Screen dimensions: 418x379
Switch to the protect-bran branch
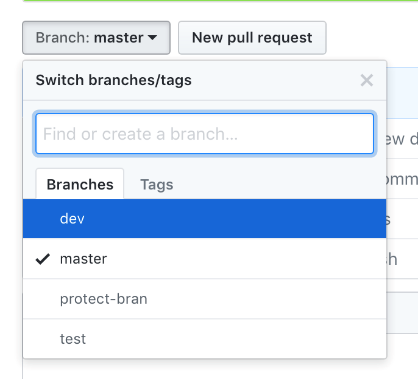pyautogui.click(x=205, y=299)
